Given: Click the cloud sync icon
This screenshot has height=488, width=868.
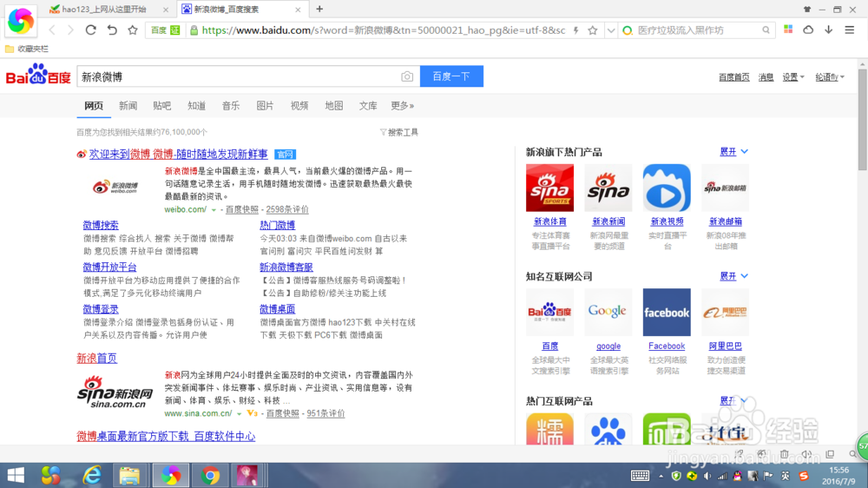Looking at the screenshot, I should [808, 30].
